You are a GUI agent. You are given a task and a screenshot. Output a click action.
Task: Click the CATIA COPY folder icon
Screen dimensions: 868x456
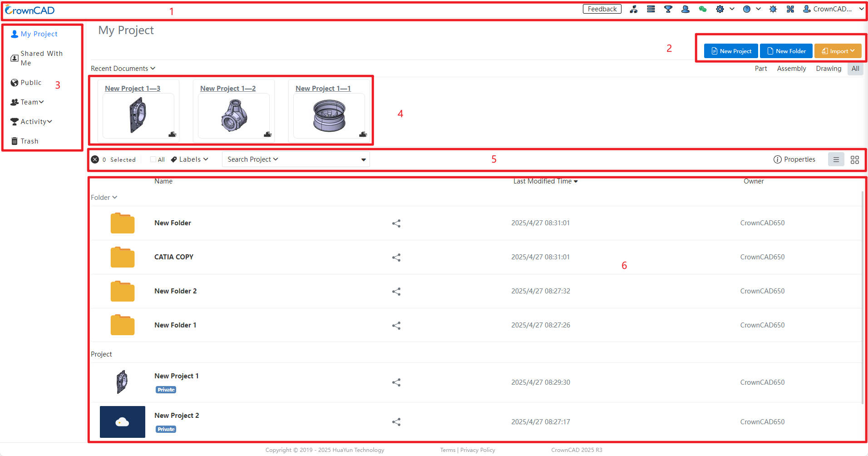(x=123, y=257)
